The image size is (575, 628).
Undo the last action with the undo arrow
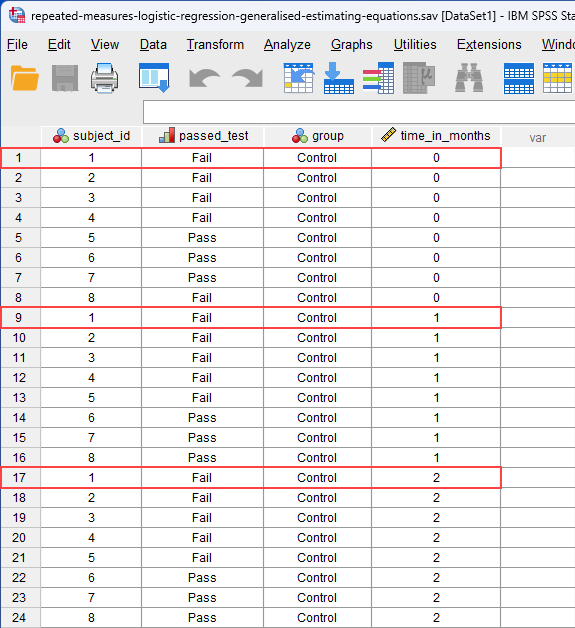tap(204, 78)
